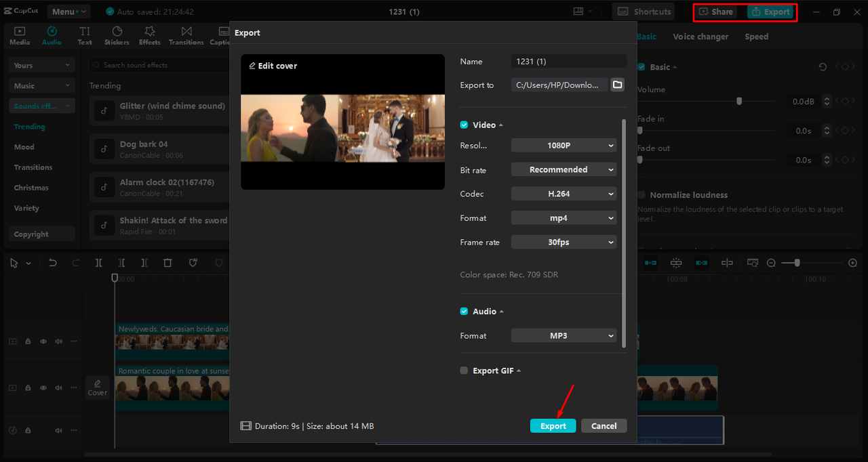Expand the Music category in audio sidebar
The width and height of the screenshot is (868, 462).
[x=42, y=86]
